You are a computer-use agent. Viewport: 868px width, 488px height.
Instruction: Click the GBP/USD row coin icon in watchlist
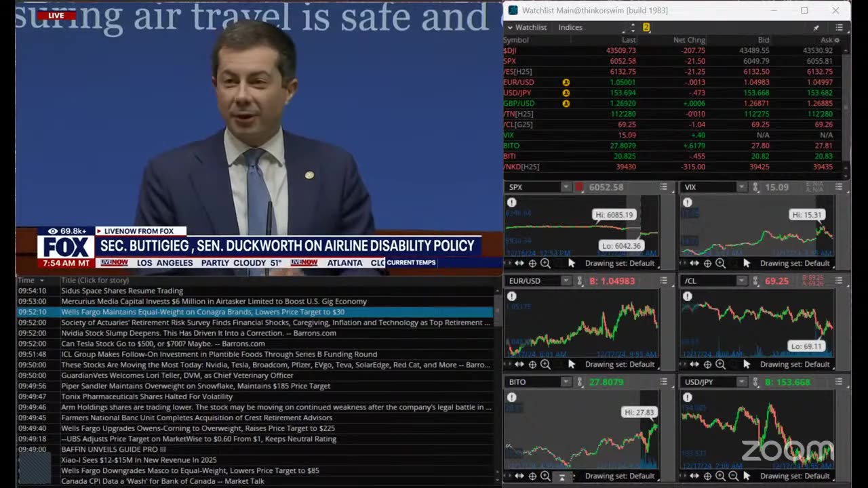click(x=566, y=103)
